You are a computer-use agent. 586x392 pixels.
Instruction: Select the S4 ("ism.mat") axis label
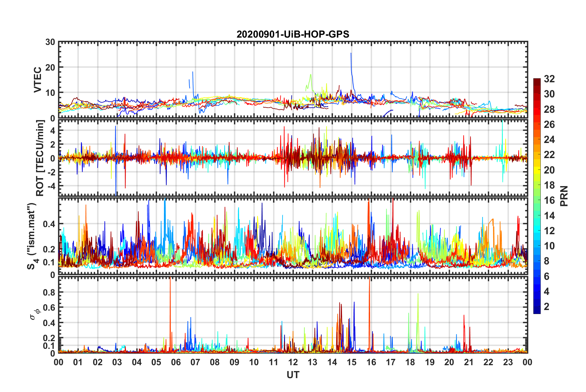[32, 236]
